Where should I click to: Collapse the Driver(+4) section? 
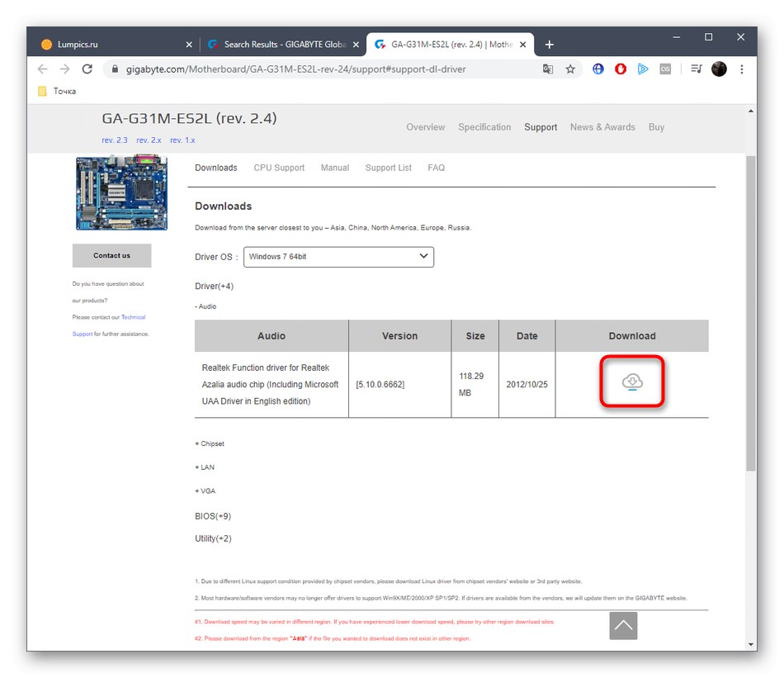pyautogui.click(x=214, y=287)
